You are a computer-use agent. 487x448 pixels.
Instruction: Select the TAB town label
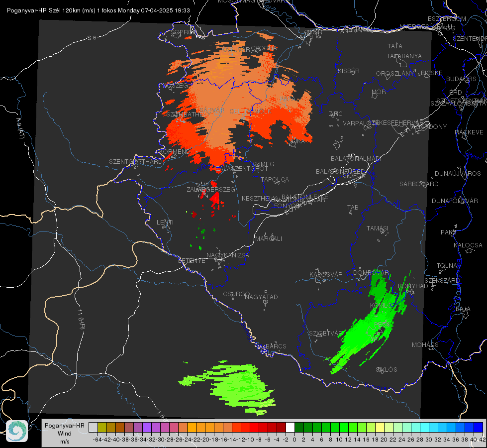click(353, 208)
